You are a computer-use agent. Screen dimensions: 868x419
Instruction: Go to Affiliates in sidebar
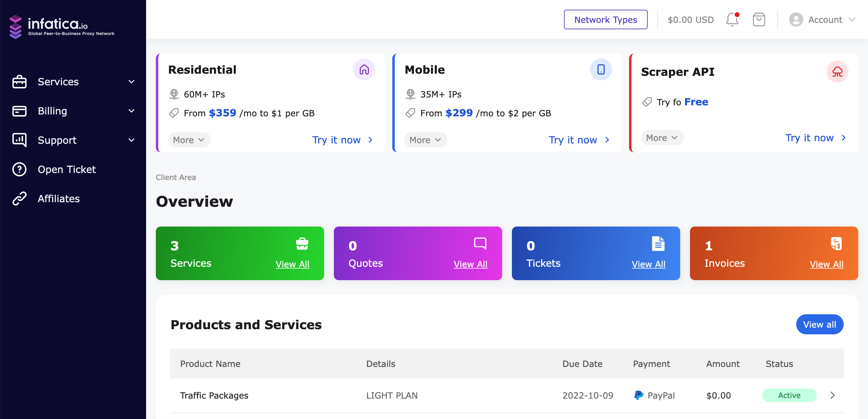pyautogui.click(x=59, y=199)
